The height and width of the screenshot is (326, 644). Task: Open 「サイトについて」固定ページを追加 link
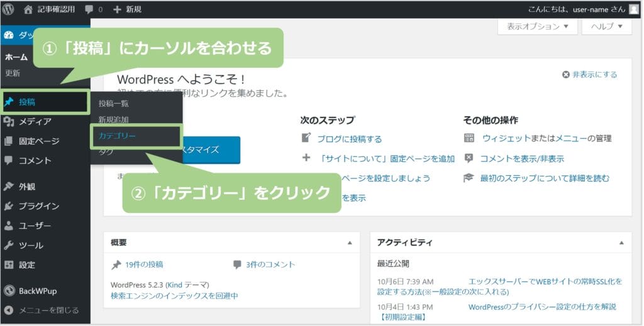click(x=387, y=159)
